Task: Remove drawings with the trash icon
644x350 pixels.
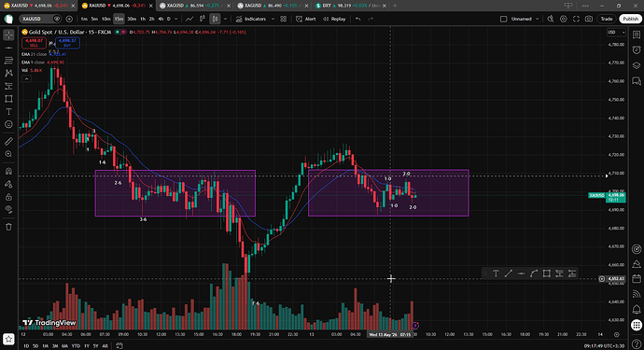Action: pyautogui.click(x=8, y=227)
